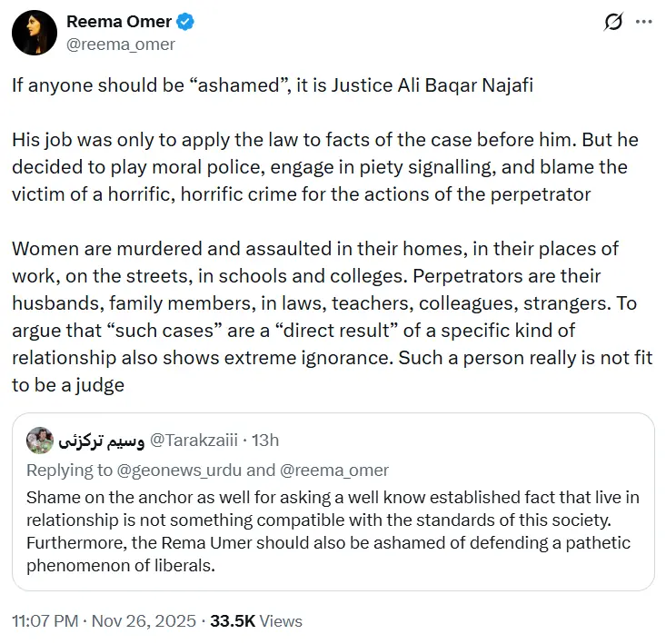Image resolution: width=666 pixels, height=644 pixels.
Task: Click the Nov 26, 2025 date
Action: pos(144,621)
